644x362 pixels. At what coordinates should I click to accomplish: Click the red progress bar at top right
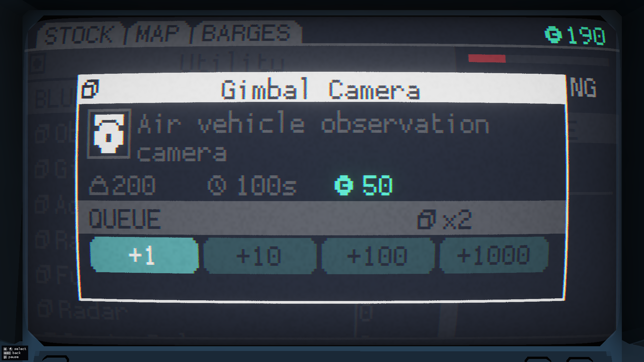pyautogui.click(x=487, y=59)
